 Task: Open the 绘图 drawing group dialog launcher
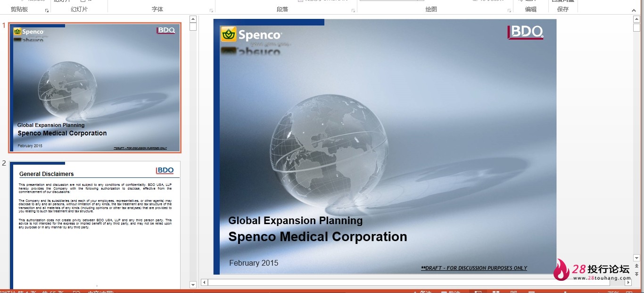[x=509, y=10]
